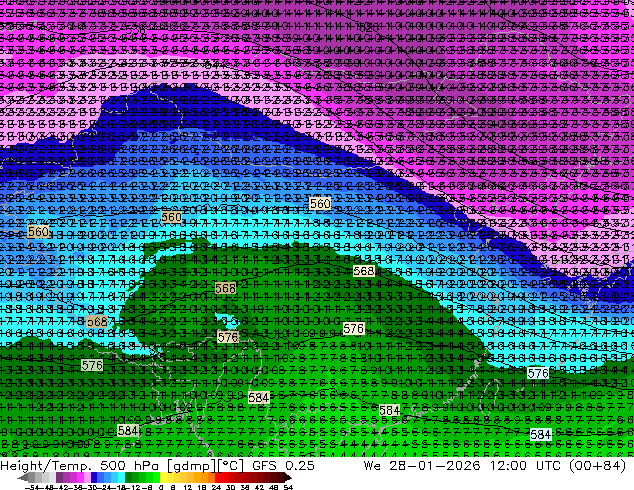Click the "-54" legend value
This screenshot has width=634, height=490.
click(32, 487)
